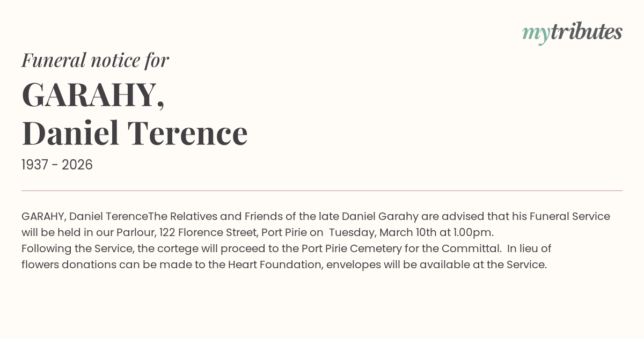644x338 pixels.
Task: Click the green "my" part of logo
Action: click(536, 33)
